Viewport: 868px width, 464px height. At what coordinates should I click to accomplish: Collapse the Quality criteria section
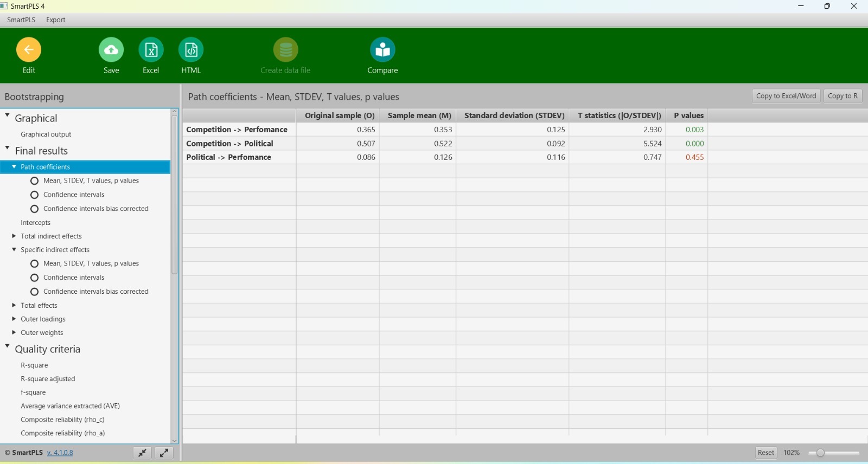click(x=8, y=346)
